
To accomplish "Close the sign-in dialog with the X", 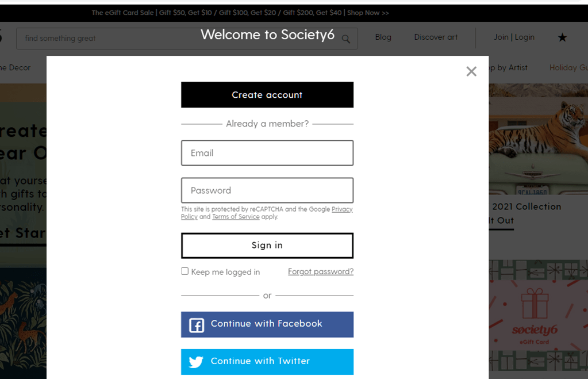I will click(x=471, y=71).
